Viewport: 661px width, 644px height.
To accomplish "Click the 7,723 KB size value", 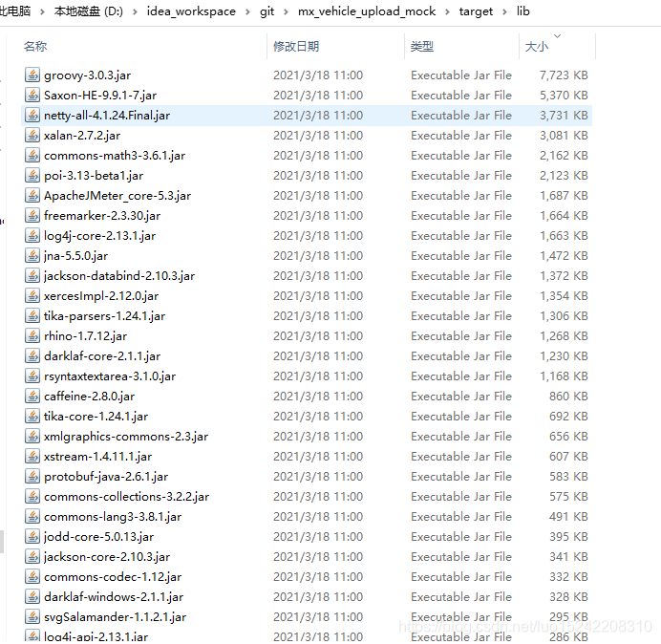I will point(564,75).
